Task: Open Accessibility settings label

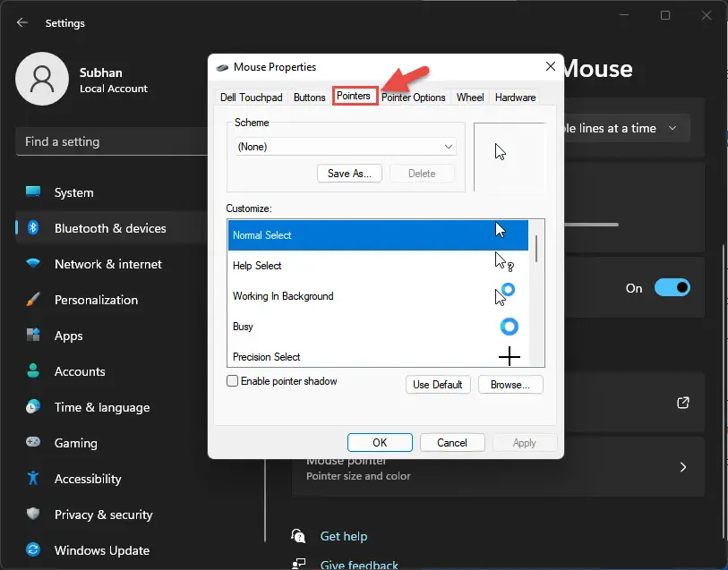Action: 88,479
